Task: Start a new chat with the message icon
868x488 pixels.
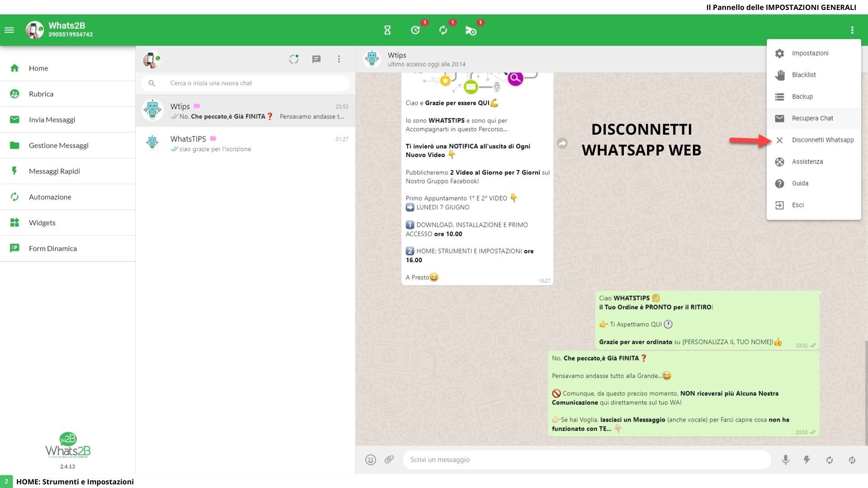Action: [x=316, y=59]
